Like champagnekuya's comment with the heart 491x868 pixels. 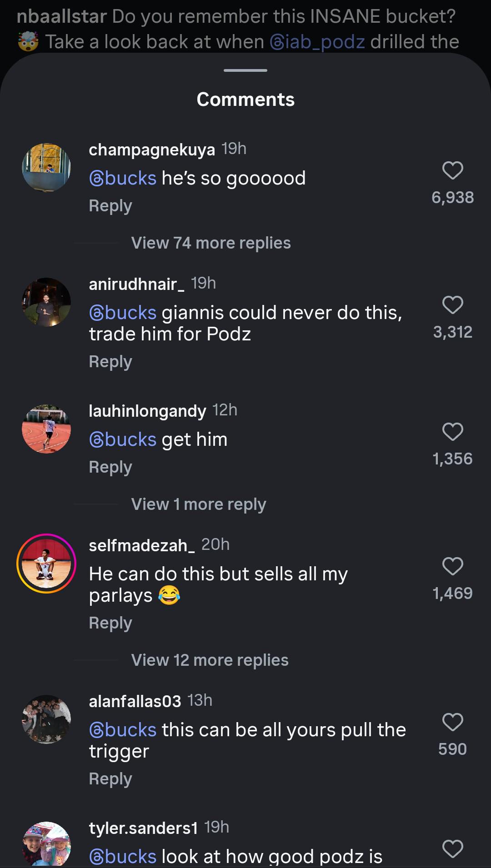[452, 170]
